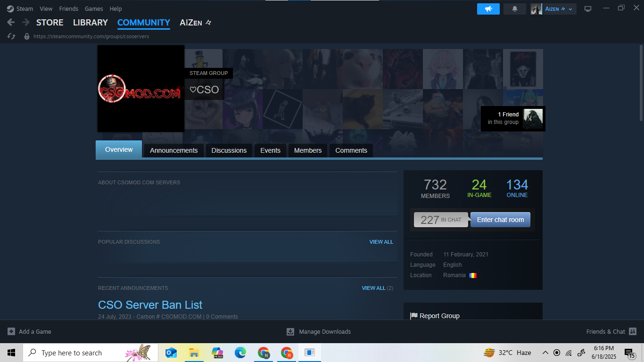This screenshot has height=362, width=644.
Task: Switch to the Members tab
Action: (307, 150)
